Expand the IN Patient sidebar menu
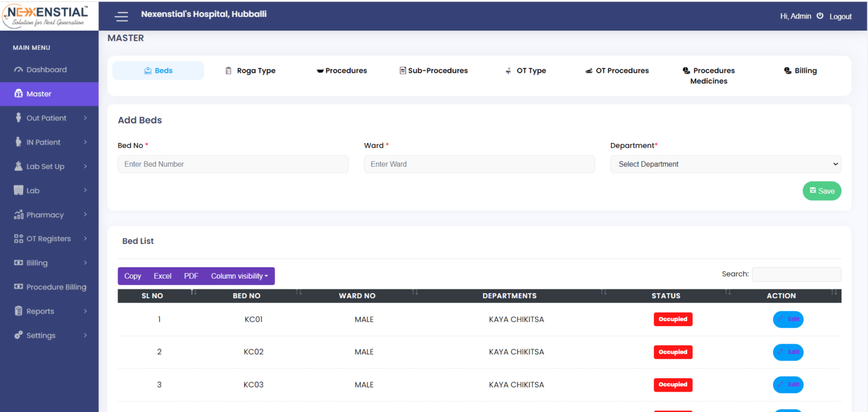This screenshot has width=868, height=412. 49,142
